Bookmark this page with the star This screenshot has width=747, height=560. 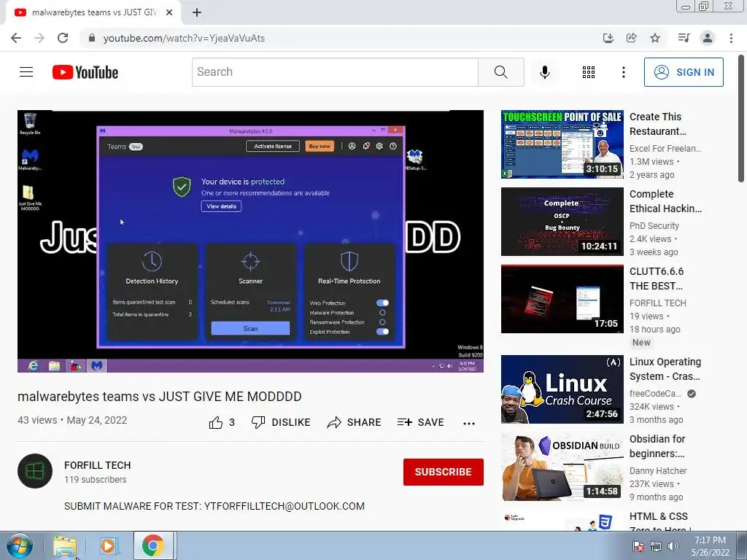click(x=655, y=38)
